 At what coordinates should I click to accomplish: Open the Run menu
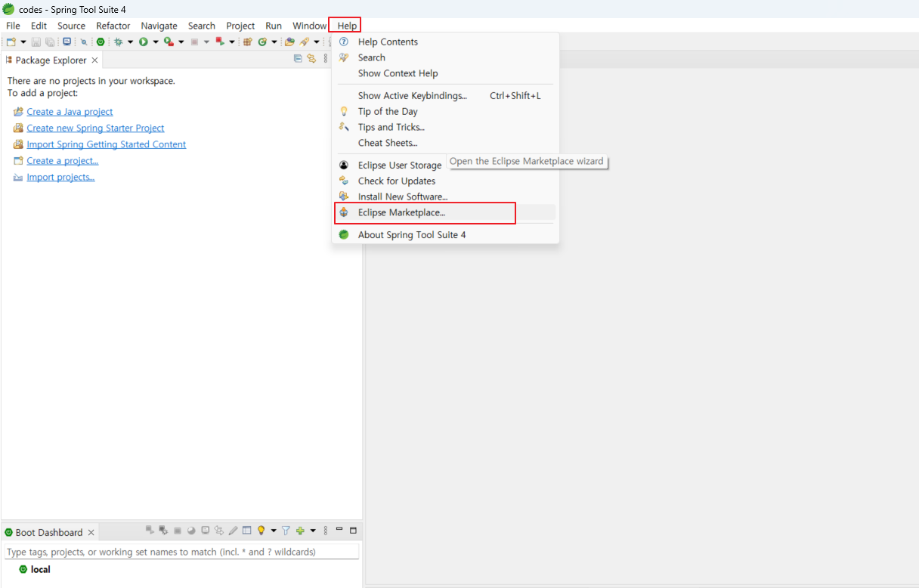(274, 26)
